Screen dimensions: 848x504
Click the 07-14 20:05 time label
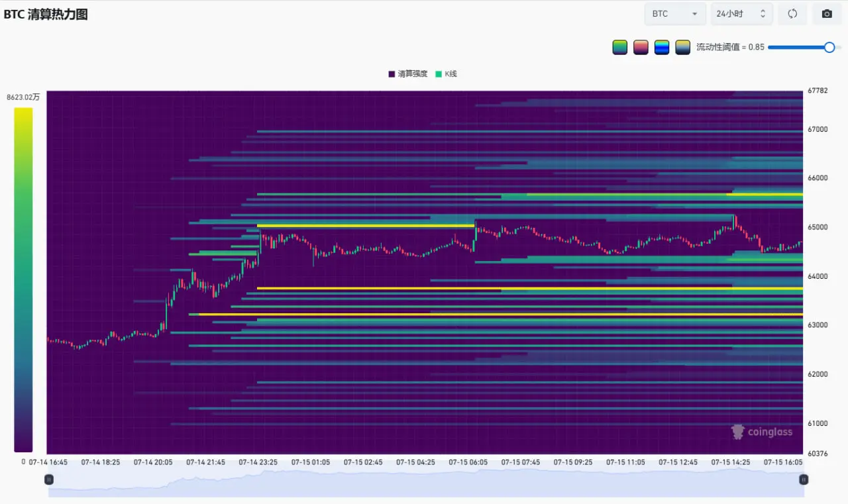click(x=153, y=462)
